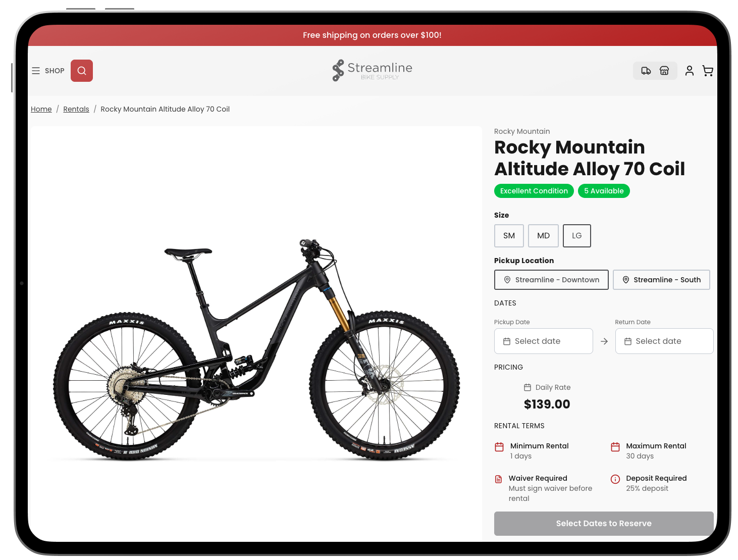
Task: Open the hamburger SHOP menu icon
Action: [36, 71]
